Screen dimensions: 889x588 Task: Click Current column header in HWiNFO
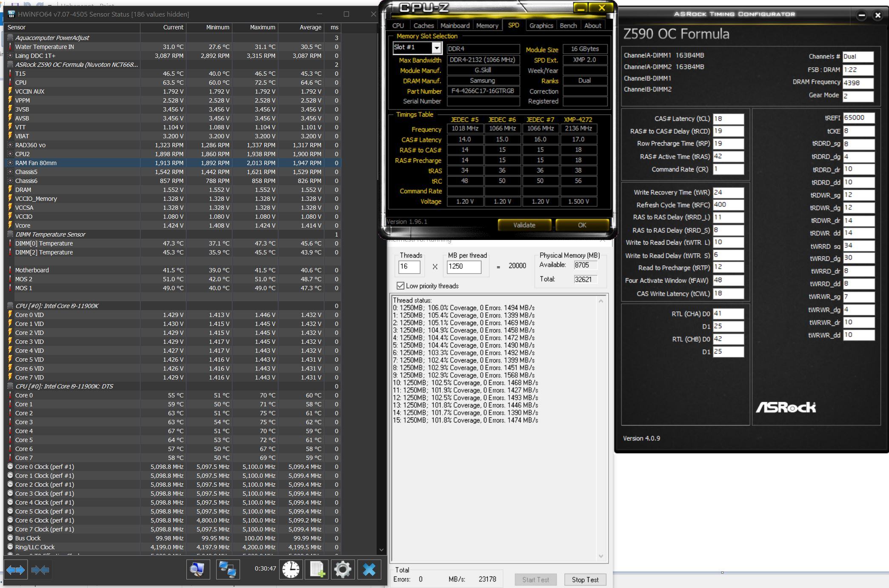tap(163, 27)
